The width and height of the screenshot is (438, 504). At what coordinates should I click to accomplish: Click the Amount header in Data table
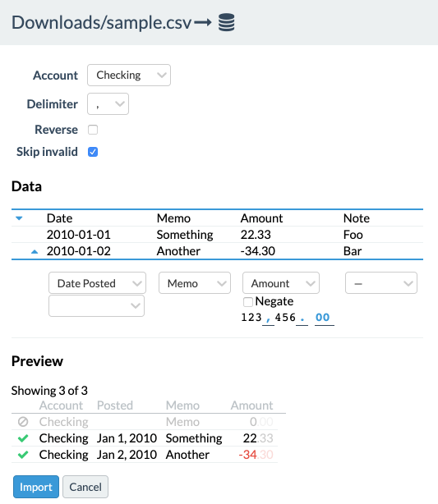(261, 218)
